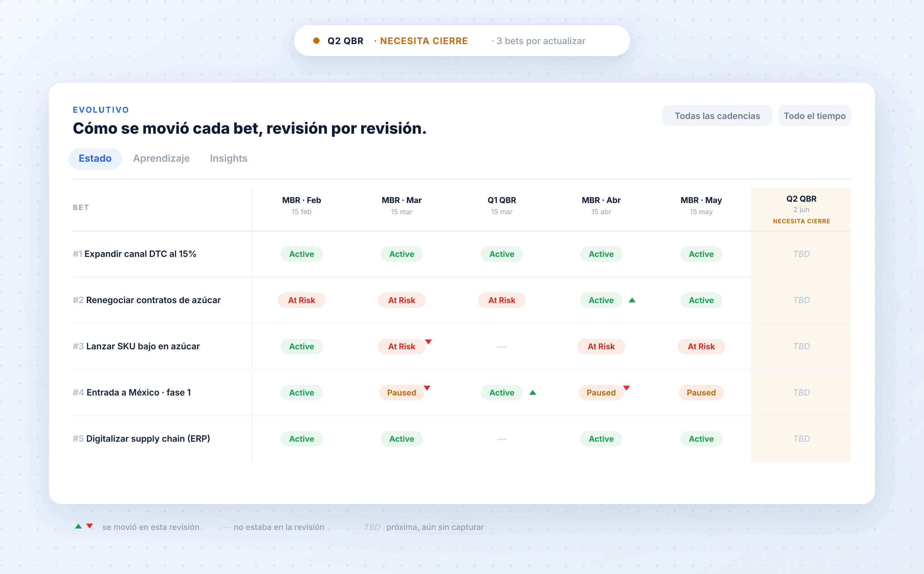Open bet #5 Digitalizar supply chain (ERP)
The height and width of the screenshot is (574, 924).
pos(142,439)
